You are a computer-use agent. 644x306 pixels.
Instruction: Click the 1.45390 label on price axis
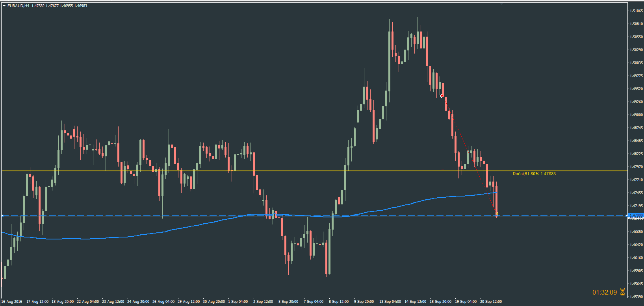[x=637, y=297]
